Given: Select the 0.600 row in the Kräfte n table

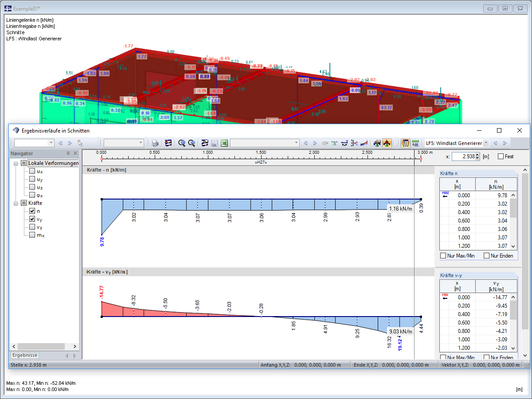Looking at the screenshot, I should [x=475, y=220].
